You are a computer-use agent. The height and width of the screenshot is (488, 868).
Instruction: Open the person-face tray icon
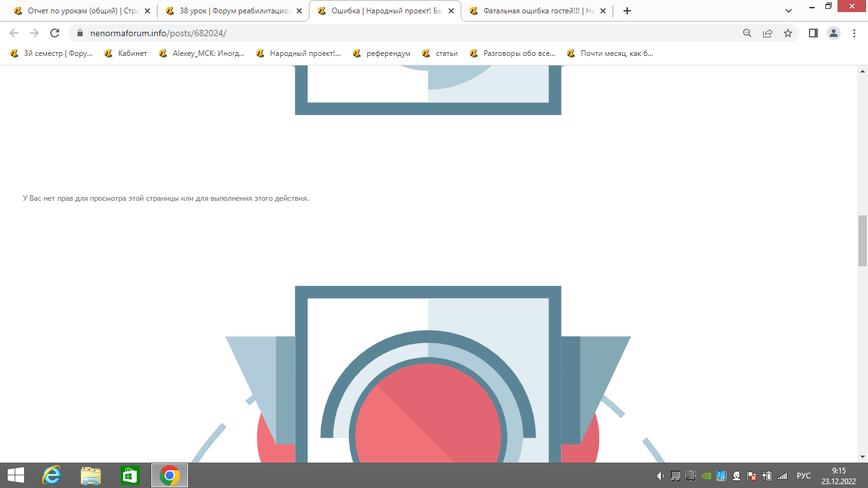pos(736,475)
